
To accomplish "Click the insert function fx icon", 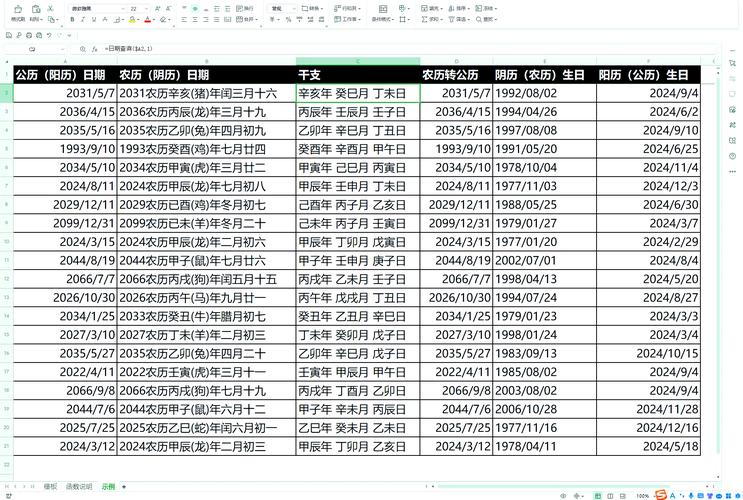I will [95, 49].
